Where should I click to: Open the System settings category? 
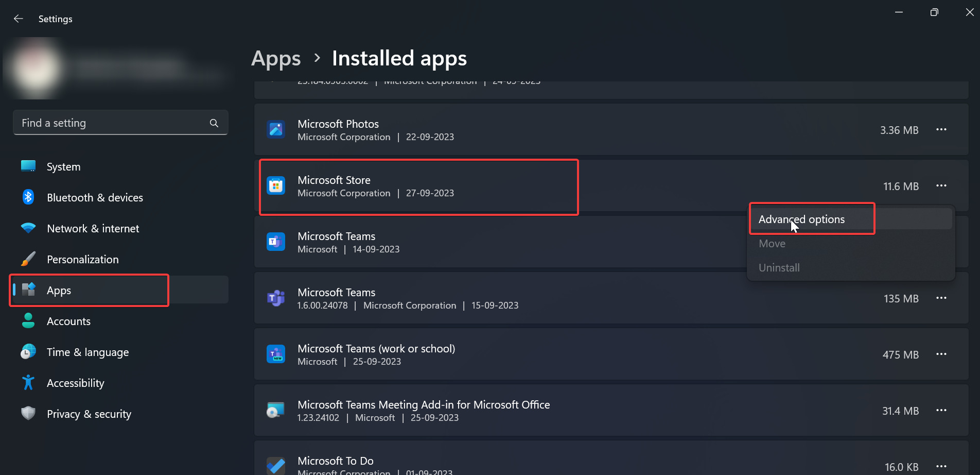[120, 166]
